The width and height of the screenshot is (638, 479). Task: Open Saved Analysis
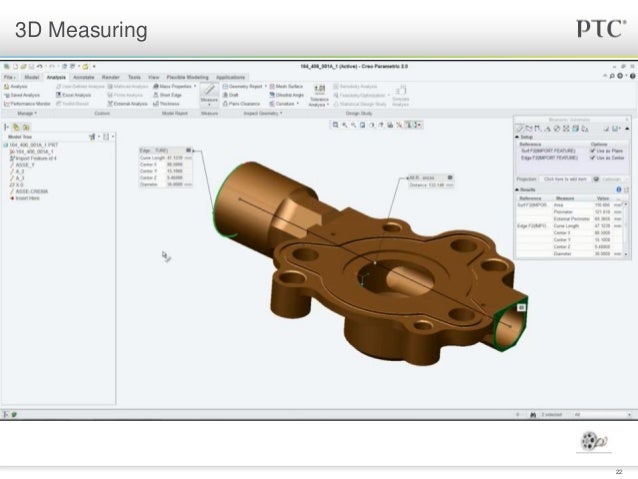[x=22, y=95]
